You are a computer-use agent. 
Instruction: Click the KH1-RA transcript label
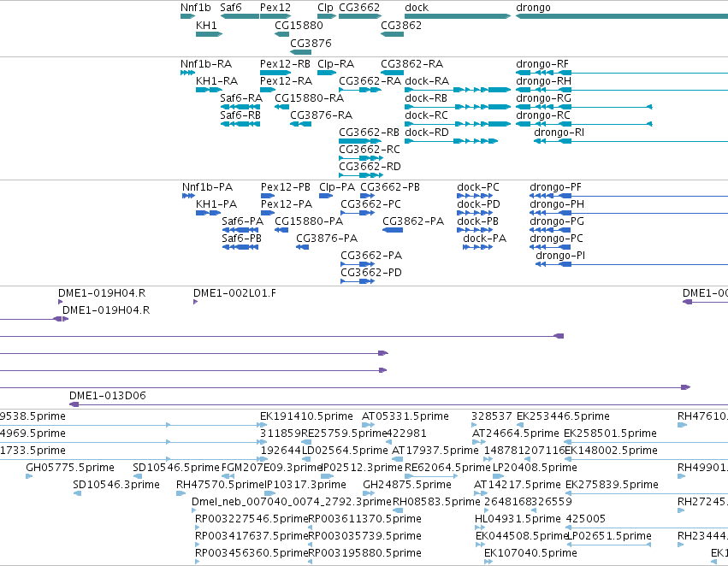coord(216,80)
